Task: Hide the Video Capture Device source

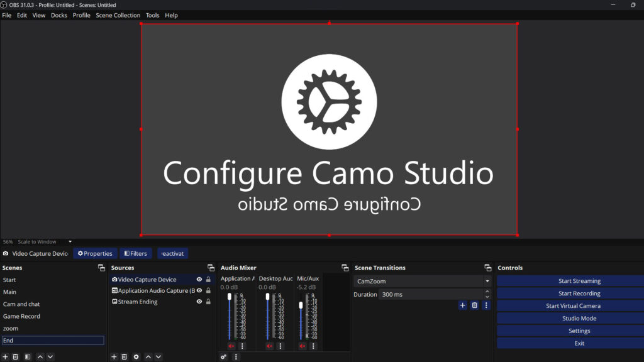Action: pyautogui.click(x=199, y=280)
